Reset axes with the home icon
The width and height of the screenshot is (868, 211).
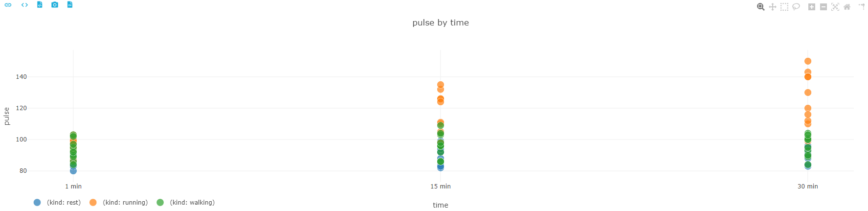click(847, 7)
